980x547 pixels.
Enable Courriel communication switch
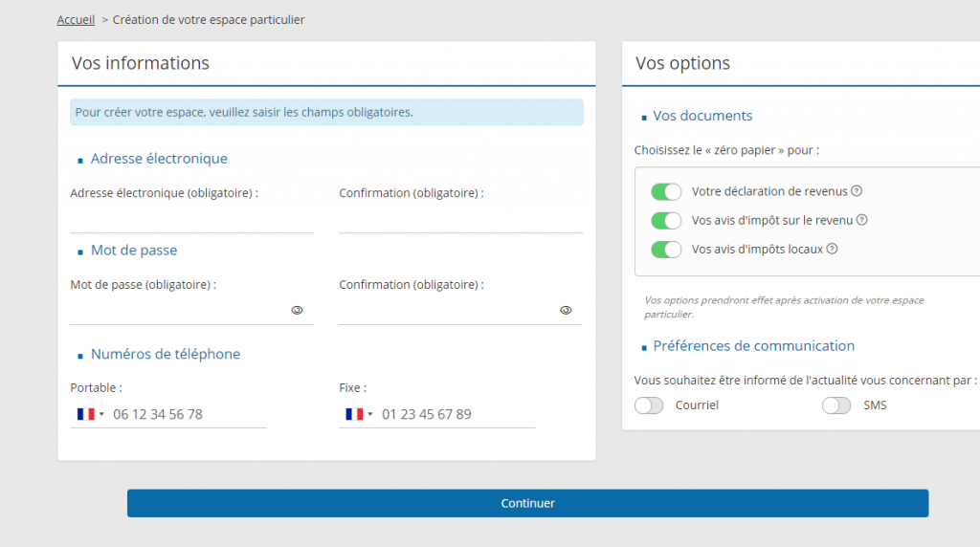pos(649,405)
